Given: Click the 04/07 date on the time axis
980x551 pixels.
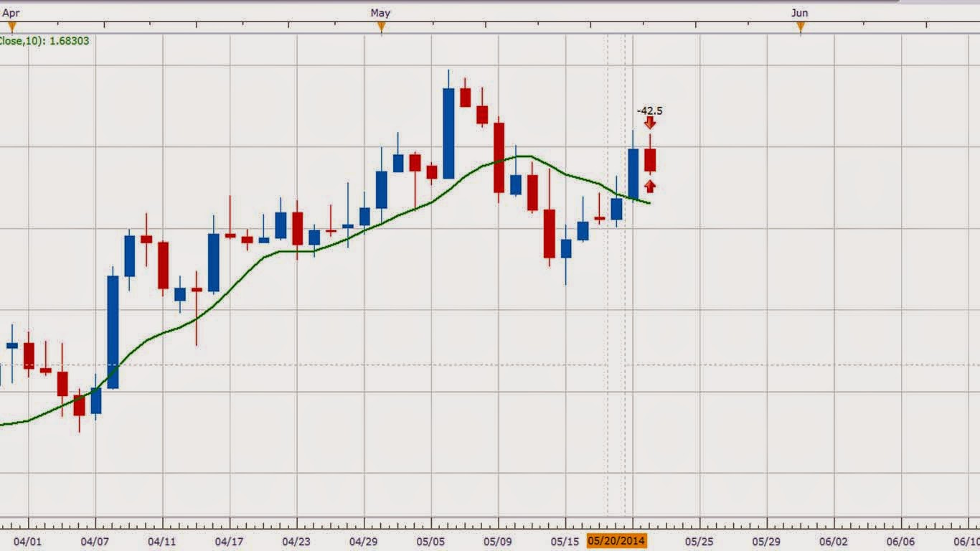Looking at the screenshot, I should click(x=94, y=541).
